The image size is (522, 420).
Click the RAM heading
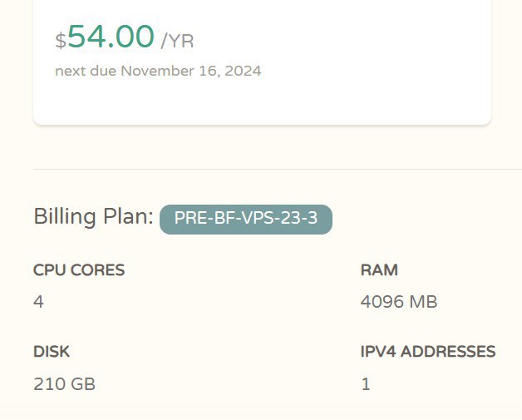tap(379, 269)
